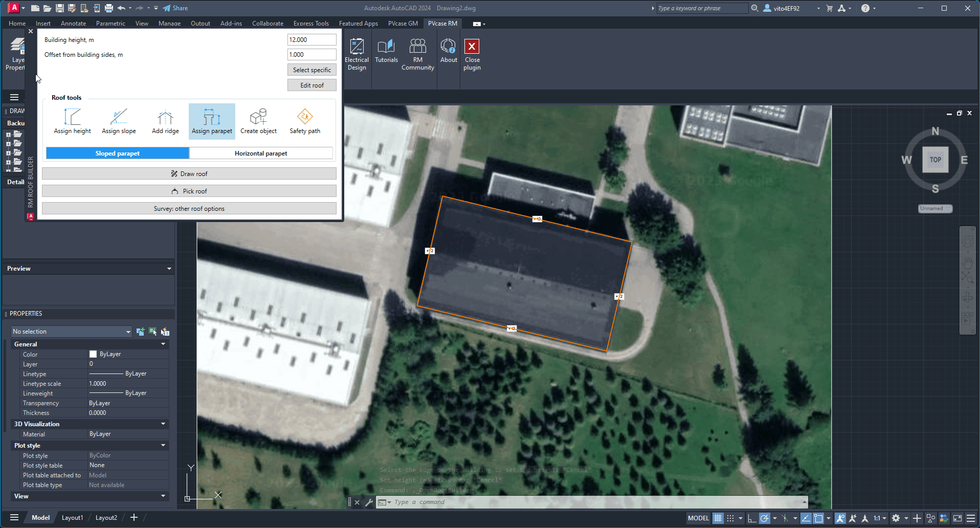Click the Color ByLayer swatch
Viewport: 980px width, 528px height.
(93, 354)
